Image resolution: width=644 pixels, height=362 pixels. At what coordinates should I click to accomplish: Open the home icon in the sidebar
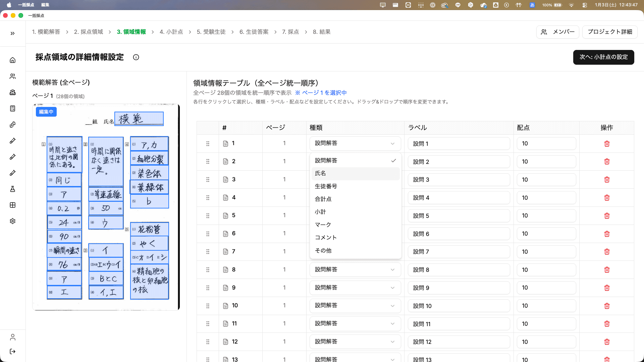pos(12,60)
